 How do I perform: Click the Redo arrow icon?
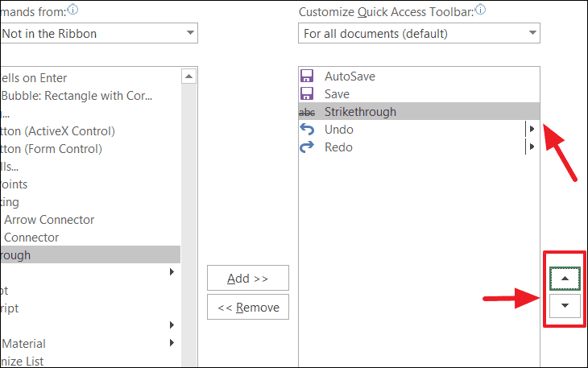click(x=306, y=147)
